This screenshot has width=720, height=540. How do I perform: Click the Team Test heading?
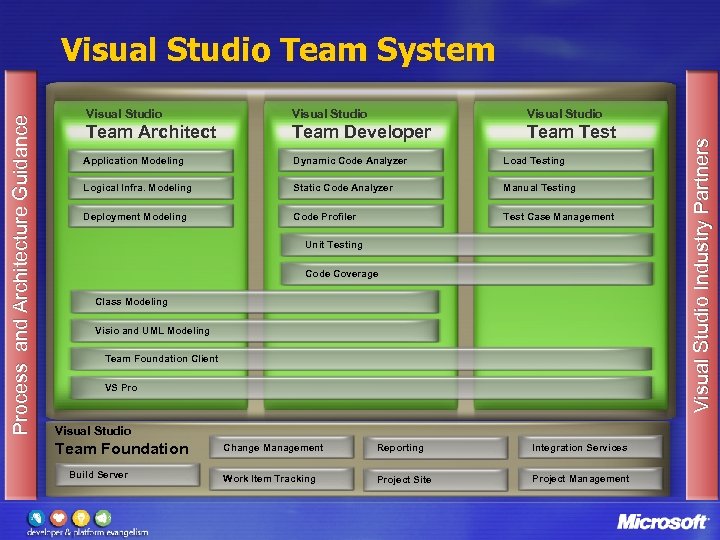tap(571, 132)
